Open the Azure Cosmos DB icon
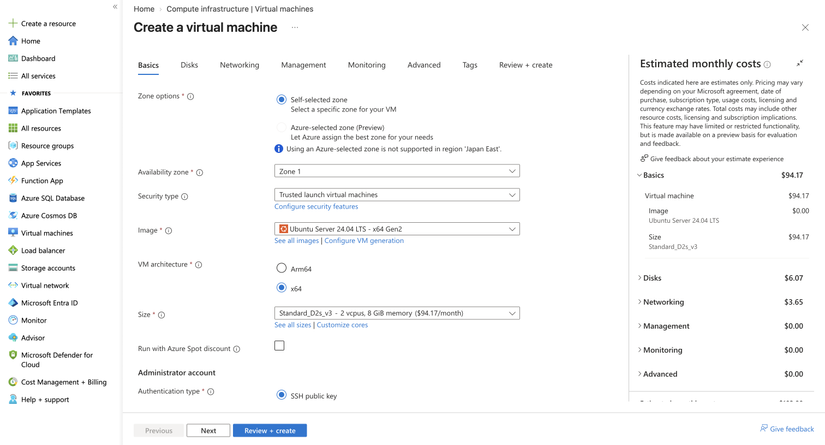 click(x=13, y=215)
